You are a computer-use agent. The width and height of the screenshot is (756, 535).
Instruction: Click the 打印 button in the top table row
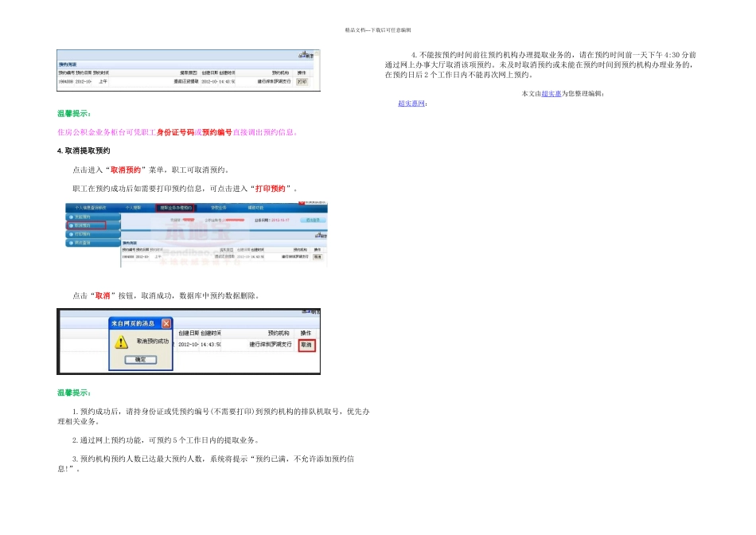(302, 82)
